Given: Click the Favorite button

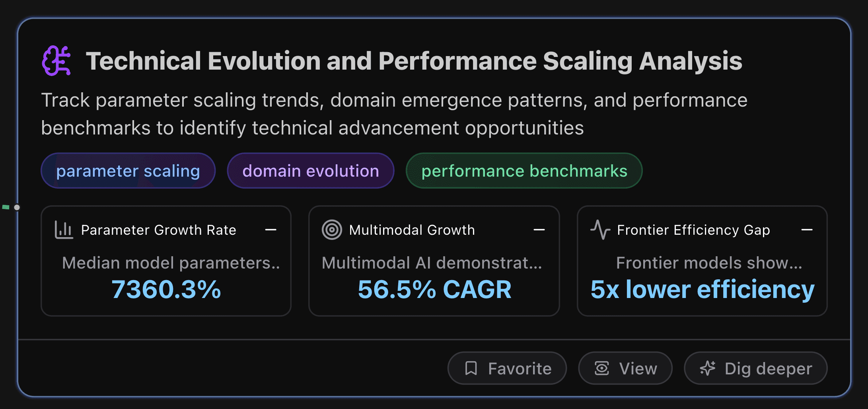Looking at the screenshot, I should pos(507,368).
